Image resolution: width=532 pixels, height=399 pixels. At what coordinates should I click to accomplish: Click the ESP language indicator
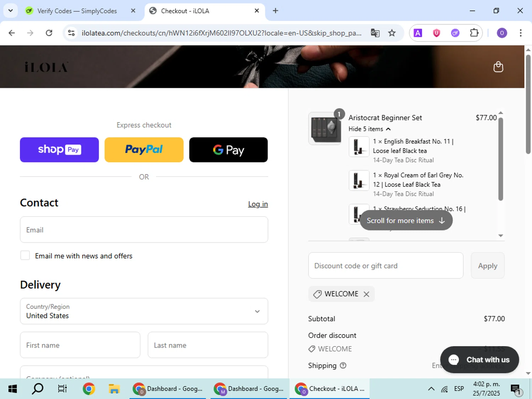coord(459,389)
